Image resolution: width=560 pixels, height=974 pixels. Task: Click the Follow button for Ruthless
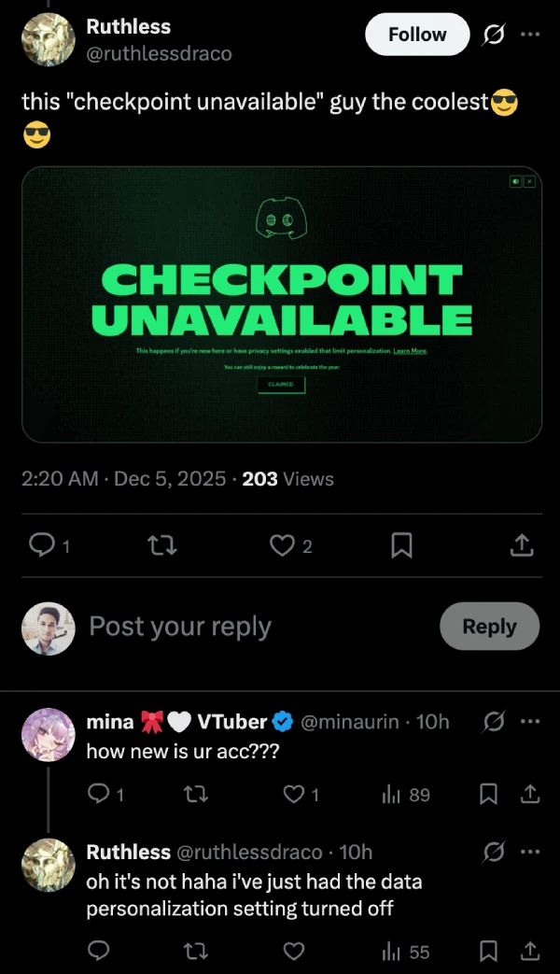416,35
